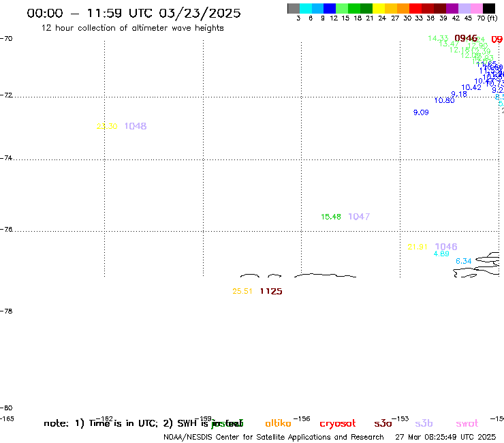Click the time stamp 1047
504x443 pixels.
[x=359, y=217]
